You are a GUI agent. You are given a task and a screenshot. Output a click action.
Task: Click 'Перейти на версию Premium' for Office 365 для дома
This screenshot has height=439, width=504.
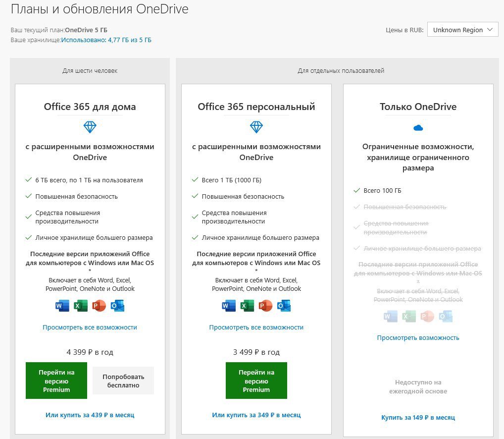point(56,381)
